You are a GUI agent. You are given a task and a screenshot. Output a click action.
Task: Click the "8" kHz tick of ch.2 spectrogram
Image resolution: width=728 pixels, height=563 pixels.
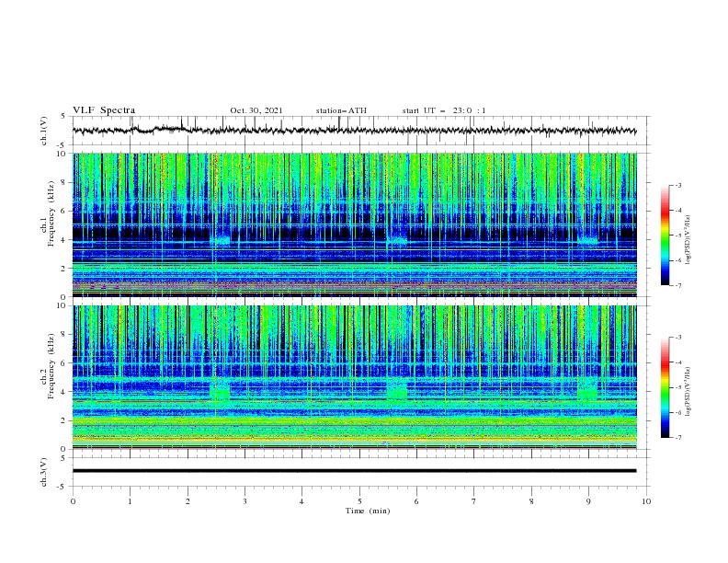point(64,335)
